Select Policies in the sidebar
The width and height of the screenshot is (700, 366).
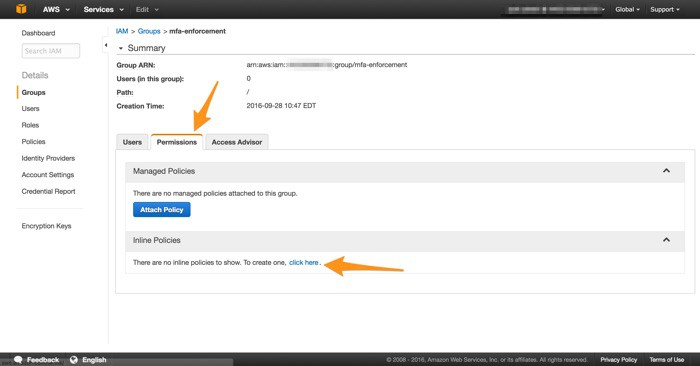(x=33, y=141)
